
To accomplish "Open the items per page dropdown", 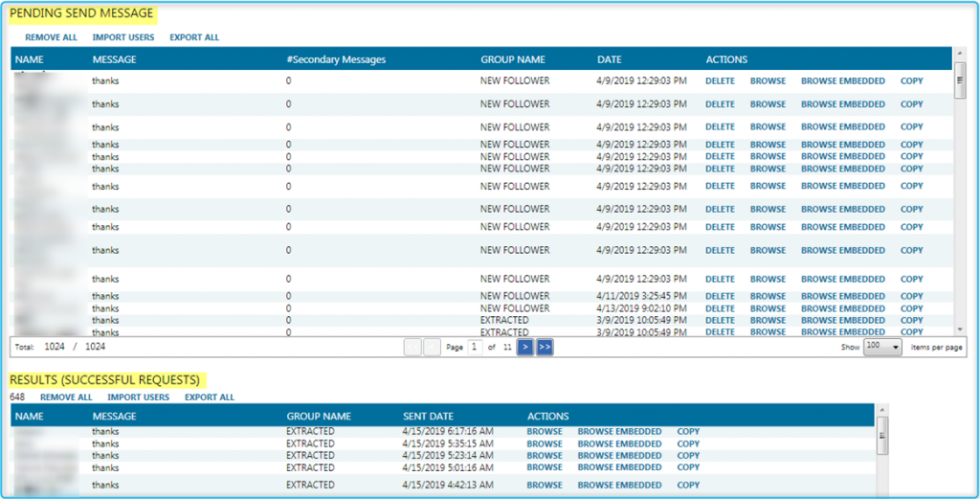I will pyautogui.click(x=882, y=348).
